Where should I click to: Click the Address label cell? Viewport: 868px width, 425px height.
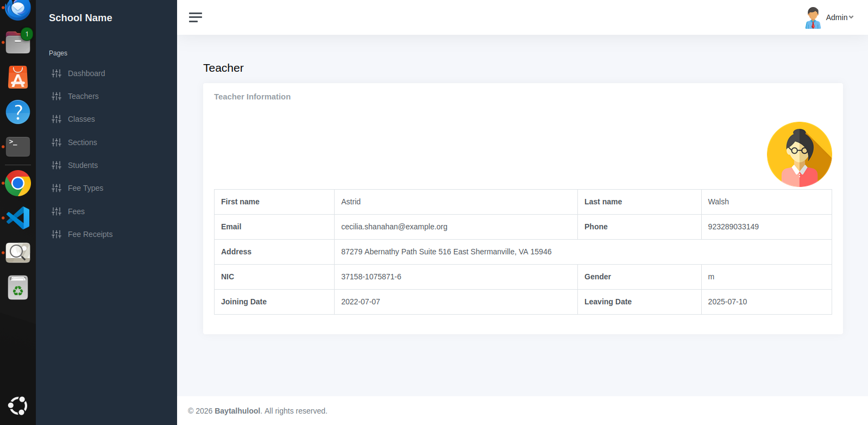(x=274, y=252)
